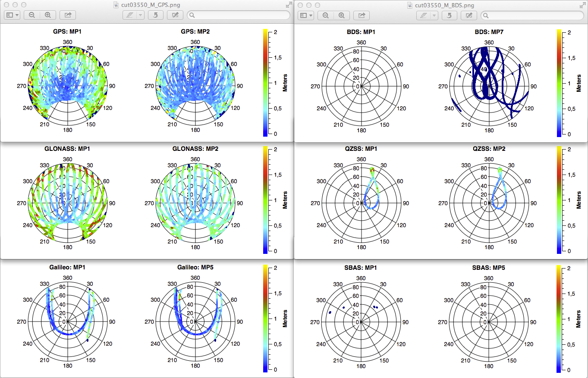
Task: Click Share button in cut03550_M_BDS.png window
Action: [x=362, y=16]
